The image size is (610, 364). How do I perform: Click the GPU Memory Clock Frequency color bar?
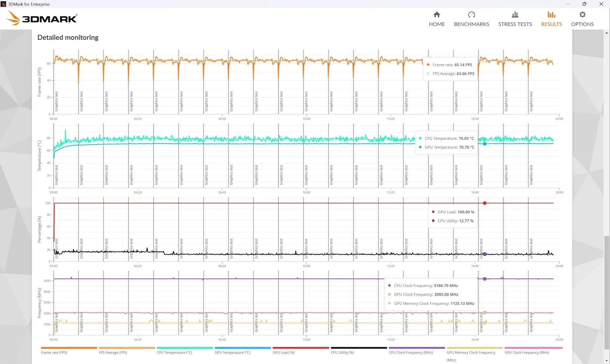[474, 348]
